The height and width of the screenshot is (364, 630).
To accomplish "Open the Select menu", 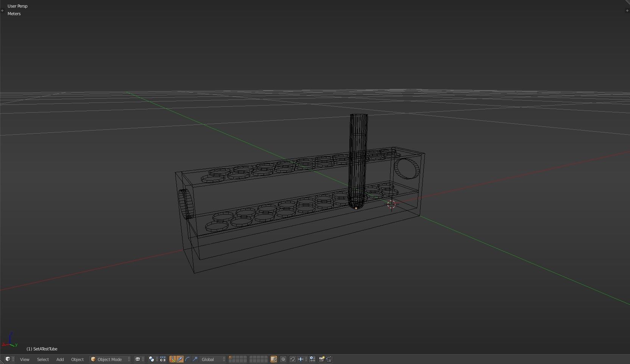I will pyautogui.click(x=43, y=359).
